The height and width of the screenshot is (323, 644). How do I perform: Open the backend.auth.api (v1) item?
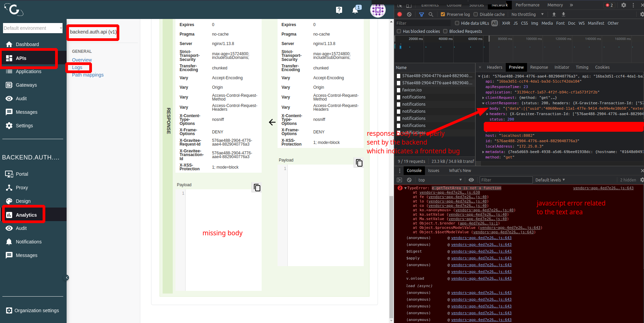click(93, 32)
